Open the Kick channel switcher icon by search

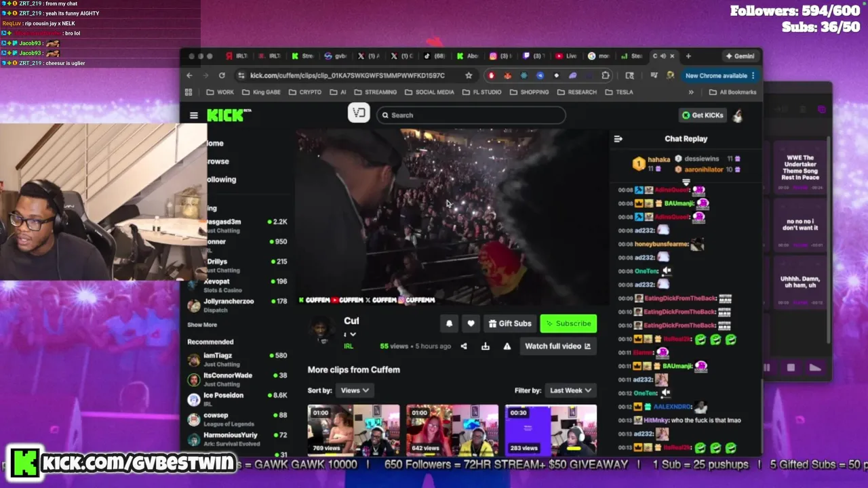pyautogui.click(x=359, y=113)
